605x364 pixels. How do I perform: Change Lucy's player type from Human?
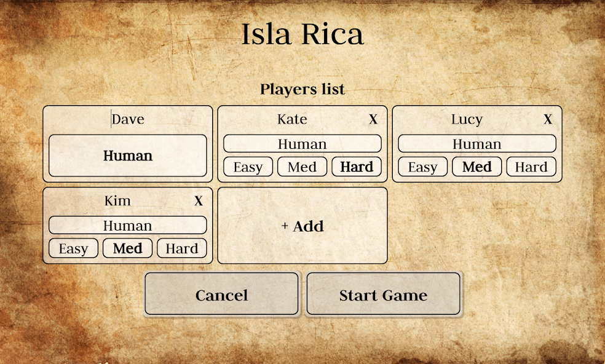[x=476, y=143]
